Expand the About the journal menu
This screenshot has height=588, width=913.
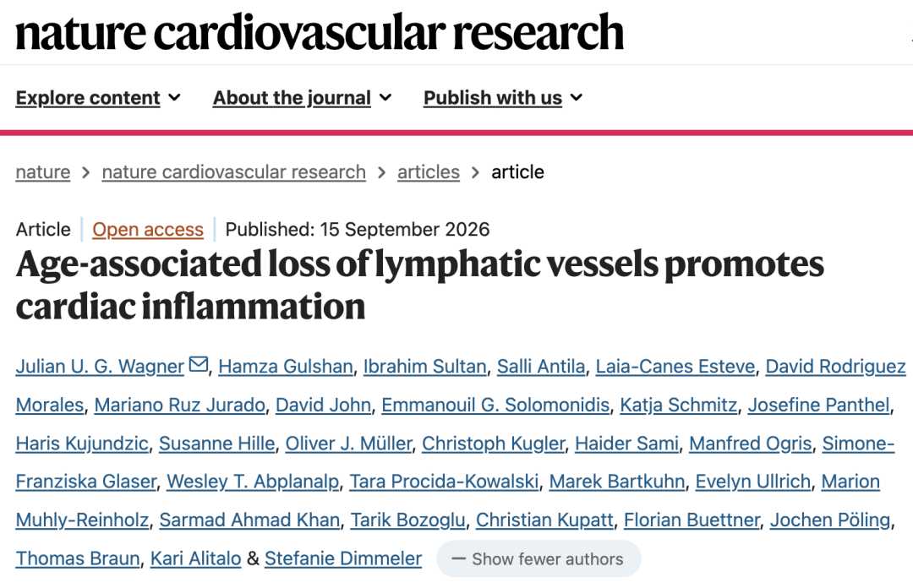(x=302, y=98)
